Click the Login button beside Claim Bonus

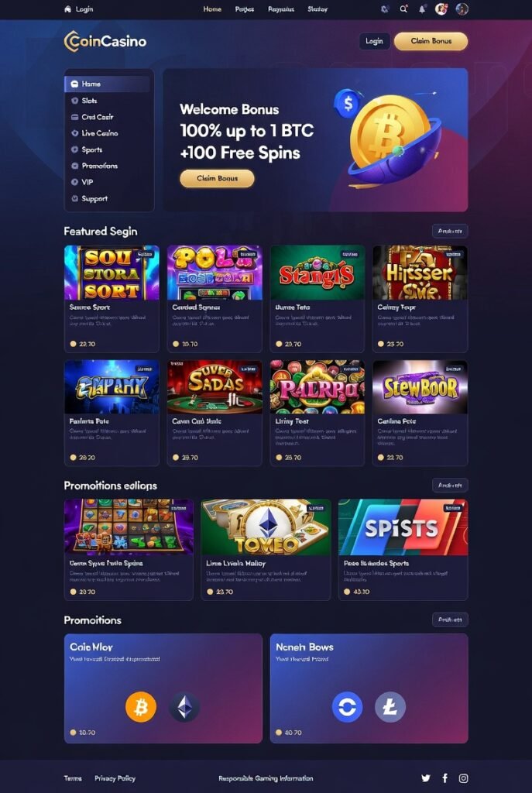[374, 41]
